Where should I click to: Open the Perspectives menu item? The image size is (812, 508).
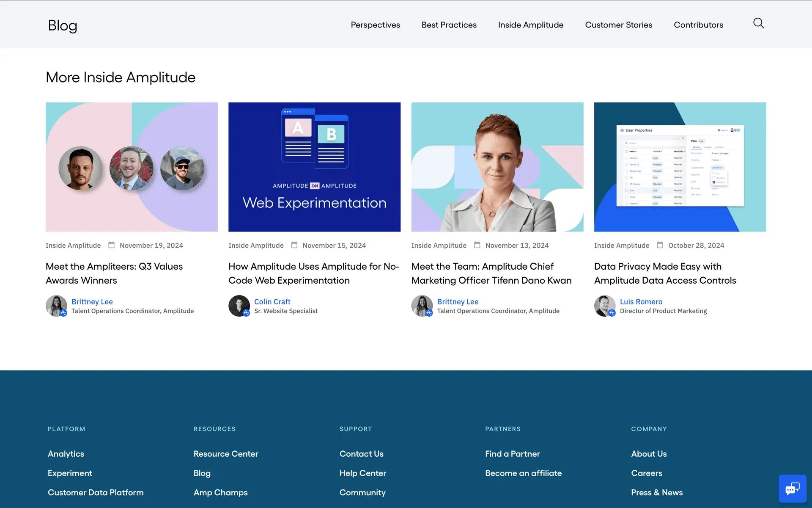pos(375,25)
